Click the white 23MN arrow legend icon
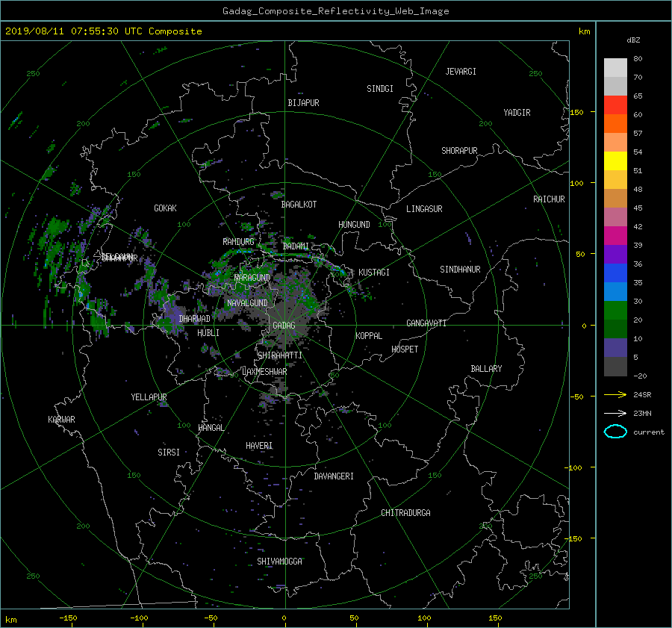This screenshot has height=628, width=672. pyautogui.click(x=615, y=414)
